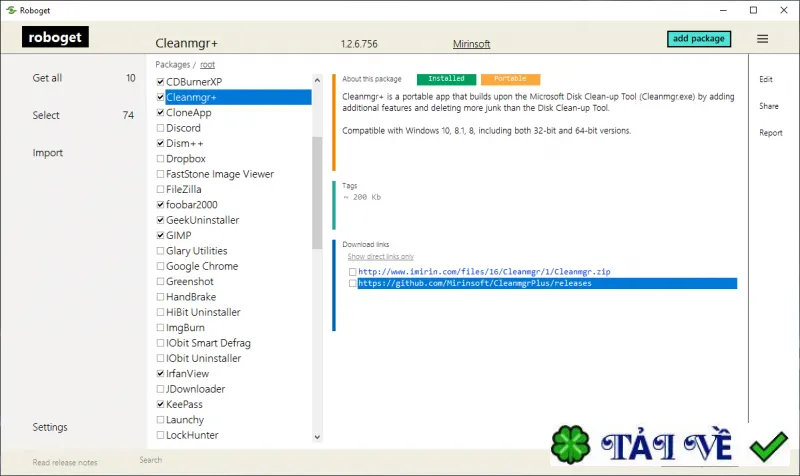Enable the github releases link checkbox
The image size is (800, 476).
click(x=353, y=283)
